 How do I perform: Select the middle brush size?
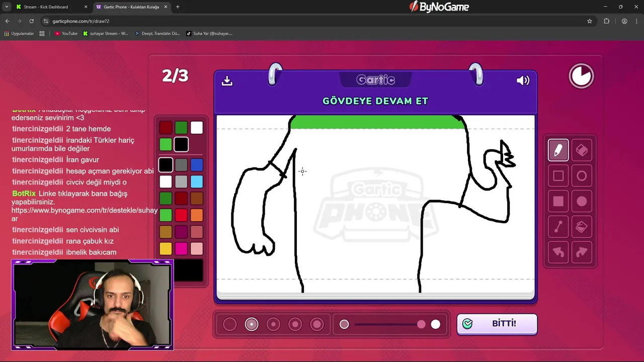273,324
